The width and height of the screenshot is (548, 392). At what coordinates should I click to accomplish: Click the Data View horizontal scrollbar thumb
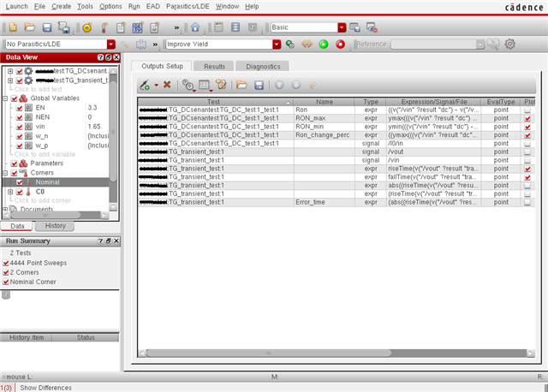coord(45,216)
